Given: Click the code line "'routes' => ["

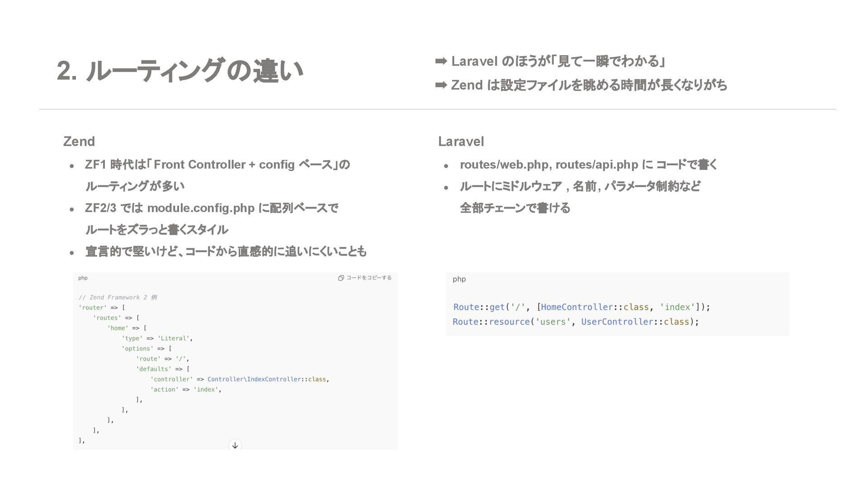Looking at the screenshot, I should pos(116,318).
